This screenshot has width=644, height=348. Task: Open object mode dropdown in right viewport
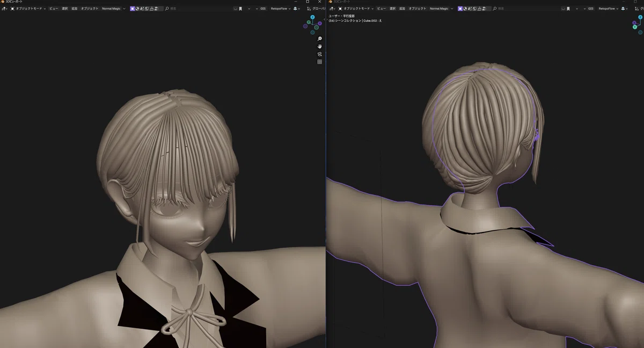coord(356,9)
